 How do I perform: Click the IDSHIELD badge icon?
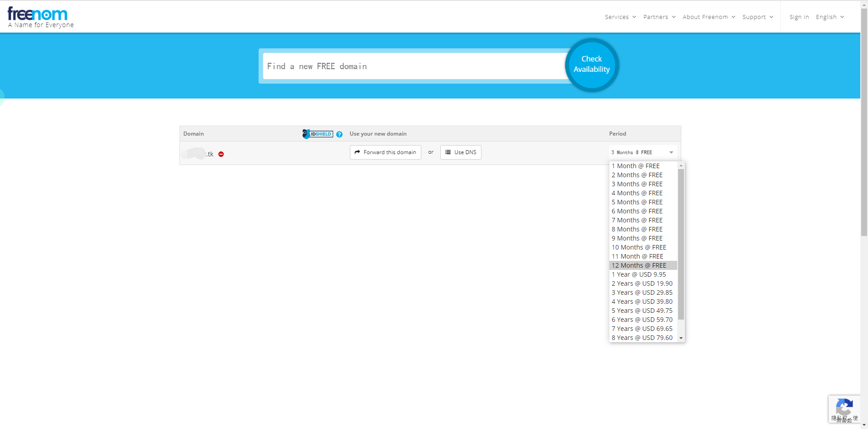tap(318, 134)
